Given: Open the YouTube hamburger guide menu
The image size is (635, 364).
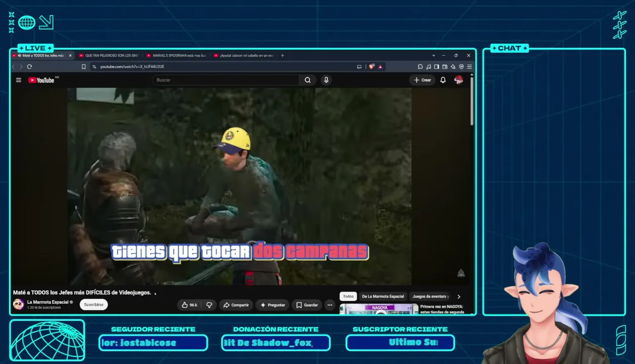Looking at the screenshot, I should [19, 80].
